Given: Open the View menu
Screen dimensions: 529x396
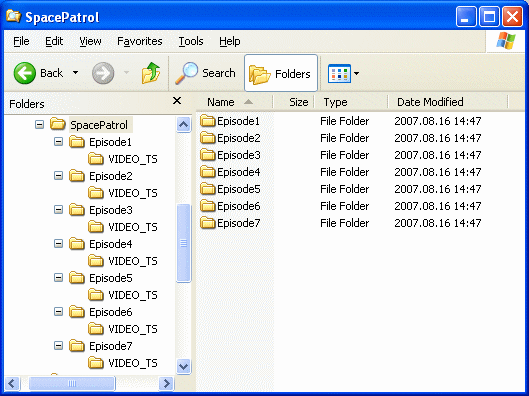Looking at the screenshot, I should pyautogui.click(x=90, y=41).
